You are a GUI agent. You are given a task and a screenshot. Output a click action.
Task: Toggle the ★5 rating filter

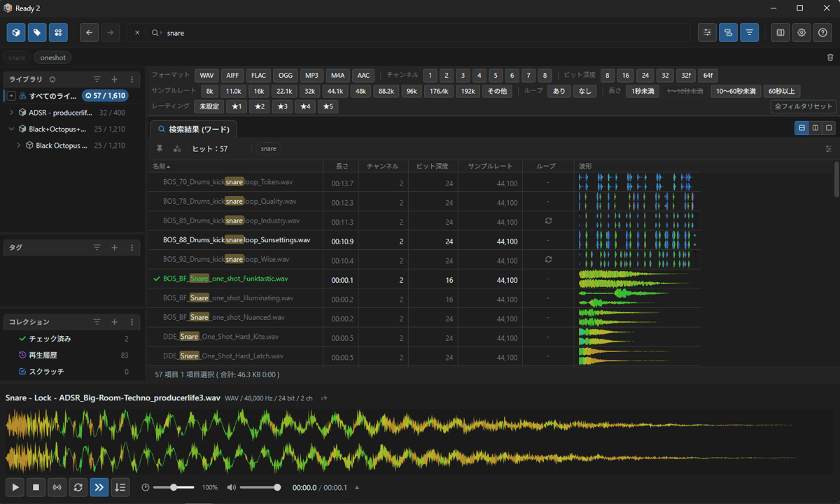coord(328,106)
